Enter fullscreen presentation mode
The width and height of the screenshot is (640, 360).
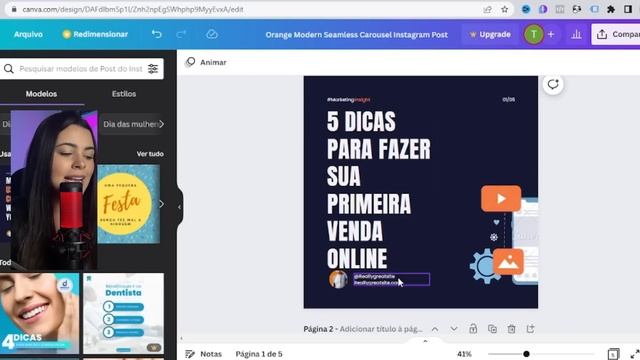[x=635, y=354]
